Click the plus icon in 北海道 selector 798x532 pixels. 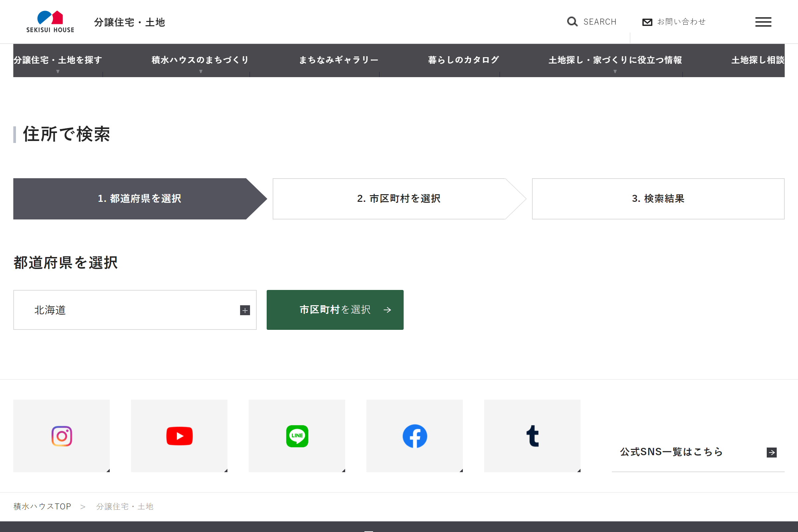coord(245,310)
